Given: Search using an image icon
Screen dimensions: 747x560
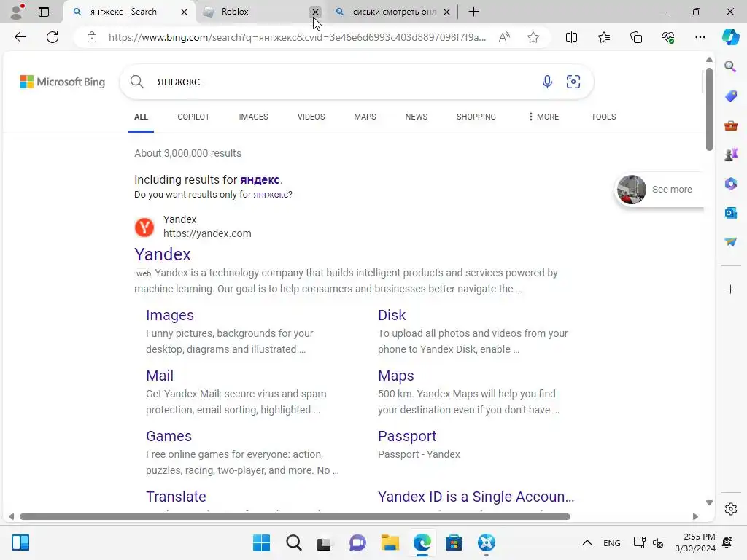Looking at the screenshot, I should point(573,82).
